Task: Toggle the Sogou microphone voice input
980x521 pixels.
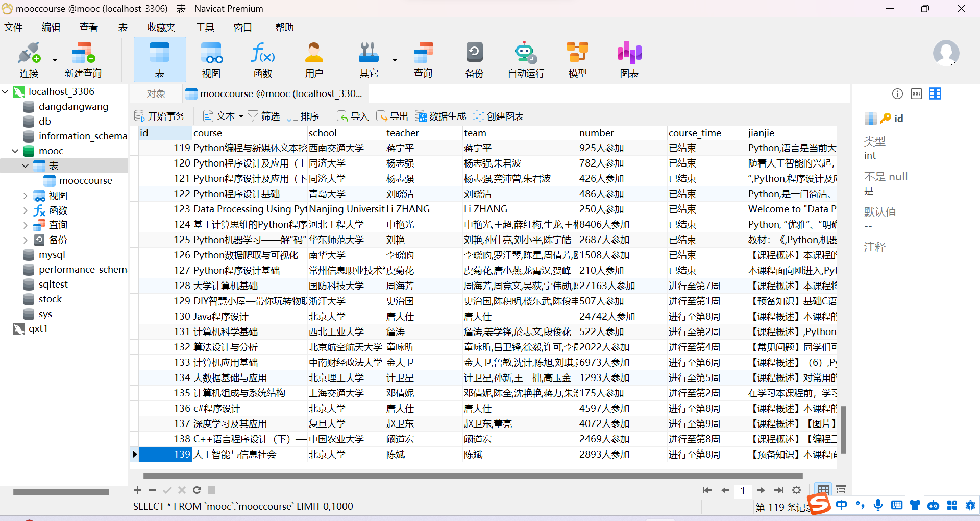Action: click(878, 505)
